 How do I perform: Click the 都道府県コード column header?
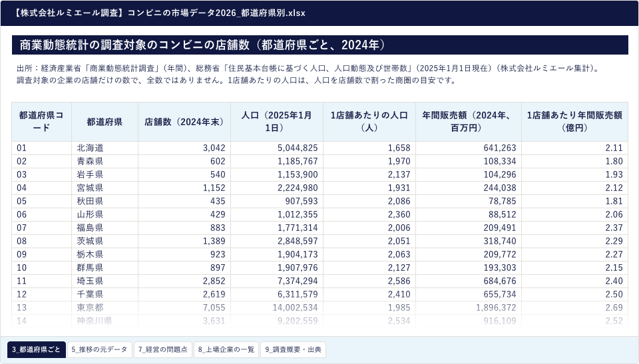tap(41, 122)
